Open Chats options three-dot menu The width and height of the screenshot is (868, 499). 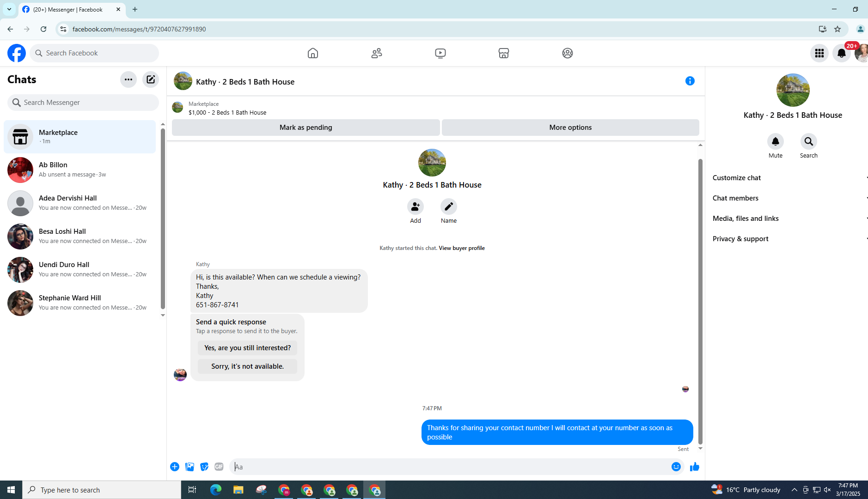point(128,79)
